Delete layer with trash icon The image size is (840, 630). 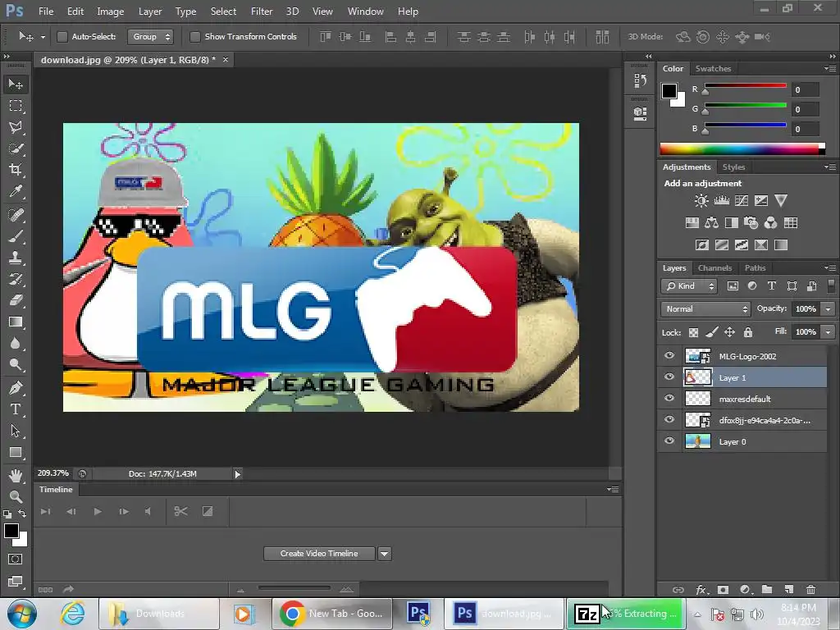coord(811,589)
